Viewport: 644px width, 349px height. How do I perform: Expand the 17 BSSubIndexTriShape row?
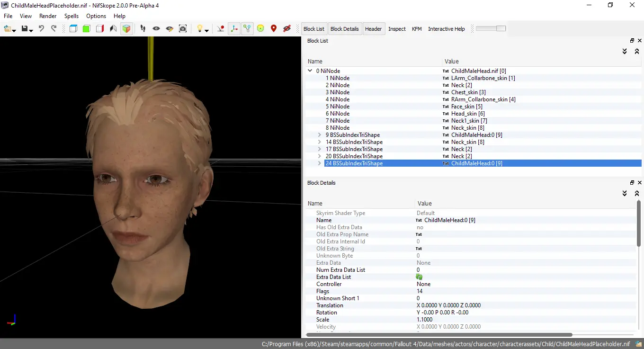point(320,149)
